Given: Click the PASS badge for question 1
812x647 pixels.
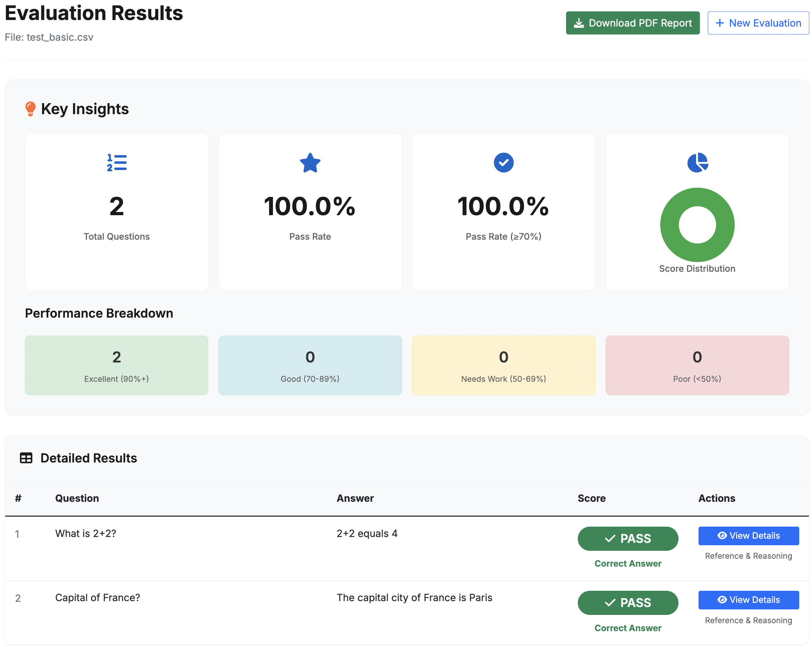Looking at the screenshot, I should 628,539.
